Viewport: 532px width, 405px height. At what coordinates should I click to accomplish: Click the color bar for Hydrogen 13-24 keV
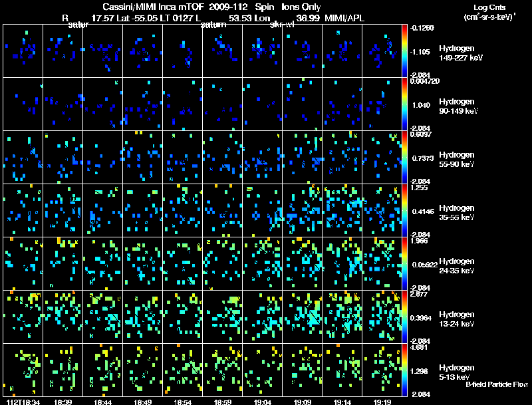click(x=404, y=317)
